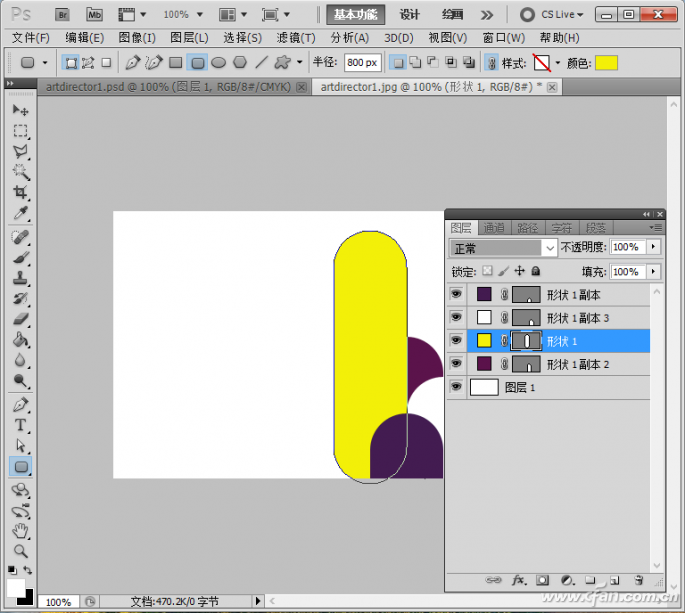Open Layers panel options menu
Image resolution: width=685 pixels, height=613 pixels.
(x=656, y=228)
